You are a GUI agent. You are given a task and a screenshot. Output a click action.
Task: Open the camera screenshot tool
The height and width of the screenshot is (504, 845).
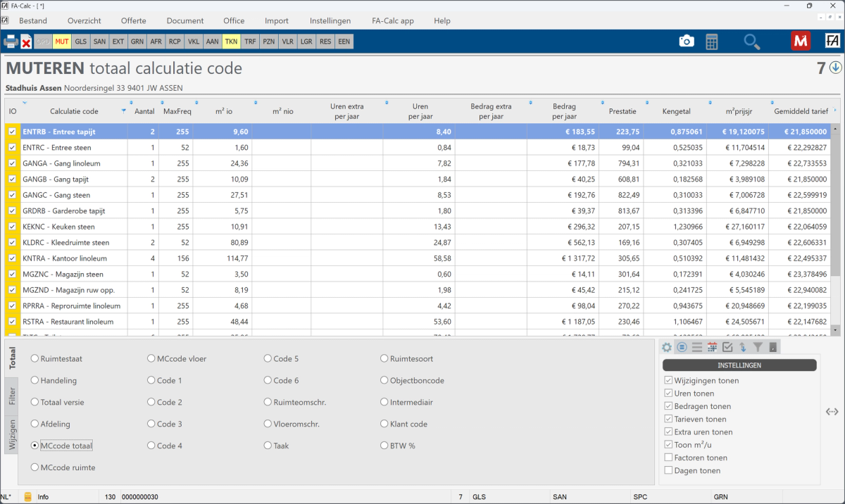[687, 42]
